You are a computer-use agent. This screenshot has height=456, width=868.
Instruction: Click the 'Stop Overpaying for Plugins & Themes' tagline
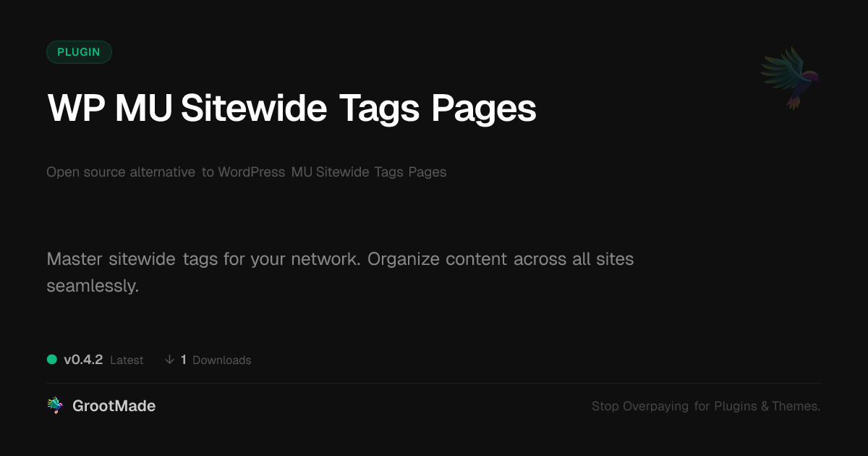tap(706, 406)
